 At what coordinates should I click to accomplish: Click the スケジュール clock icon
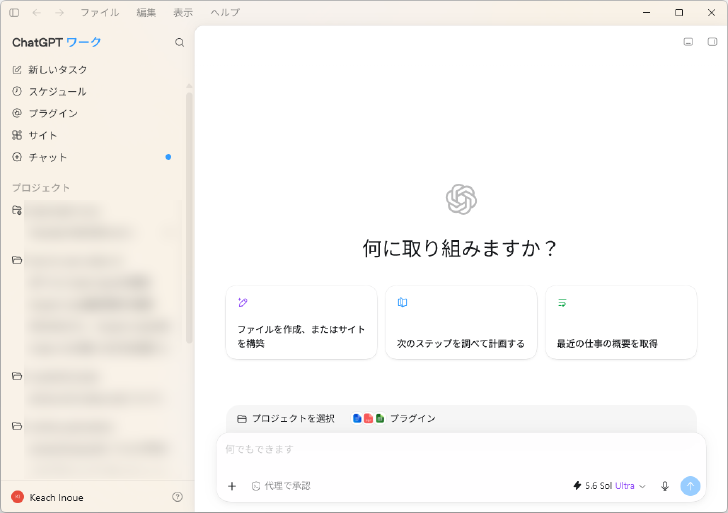[x=17, y=91]
